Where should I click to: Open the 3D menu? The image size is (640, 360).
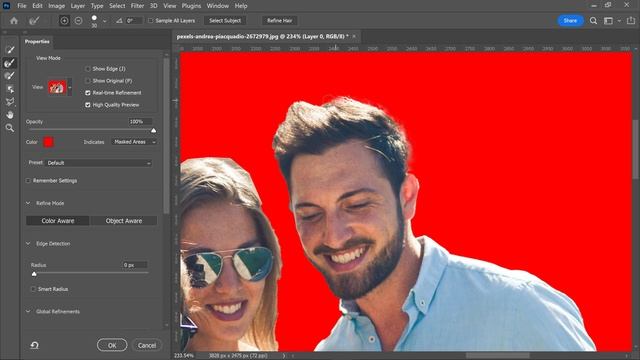(x=153, y=6)
